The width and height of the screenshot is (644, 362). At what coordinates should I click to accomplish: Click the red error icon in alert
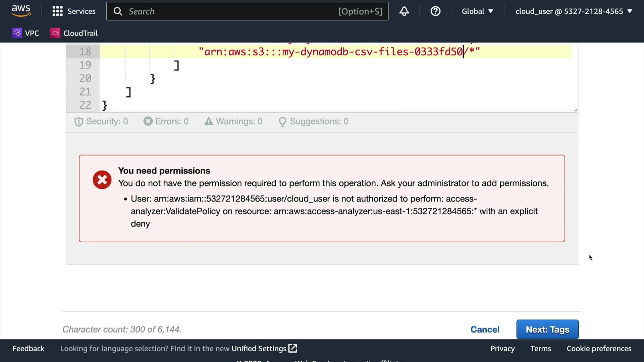(102, 180)
